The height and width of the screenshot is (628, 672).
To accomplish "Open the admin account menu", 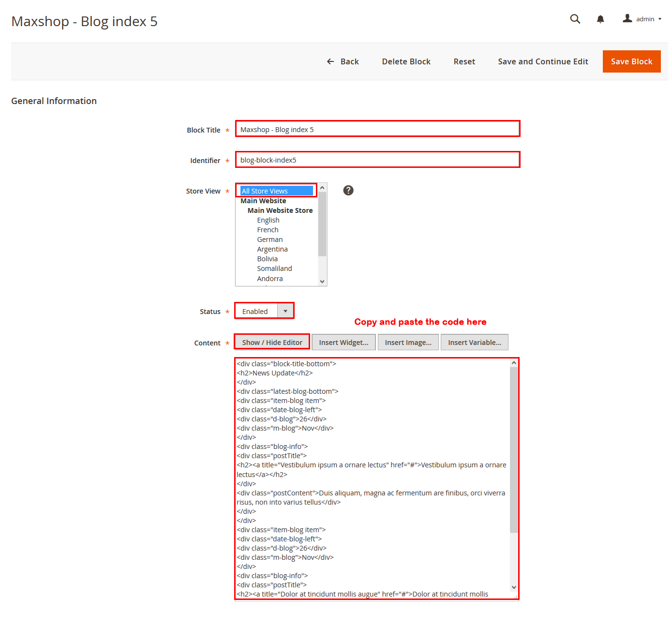I will click(x=642, y=19).
